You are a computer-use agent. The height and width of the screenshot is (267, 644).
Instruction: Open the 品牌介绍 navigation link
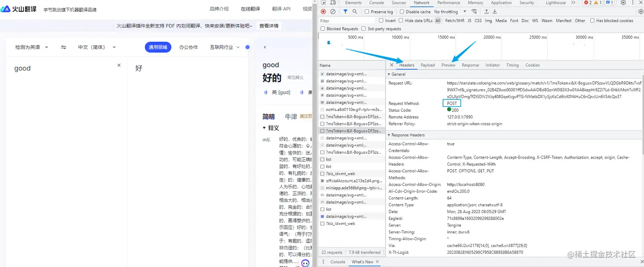pyautogui.click(x=219, y=9)
